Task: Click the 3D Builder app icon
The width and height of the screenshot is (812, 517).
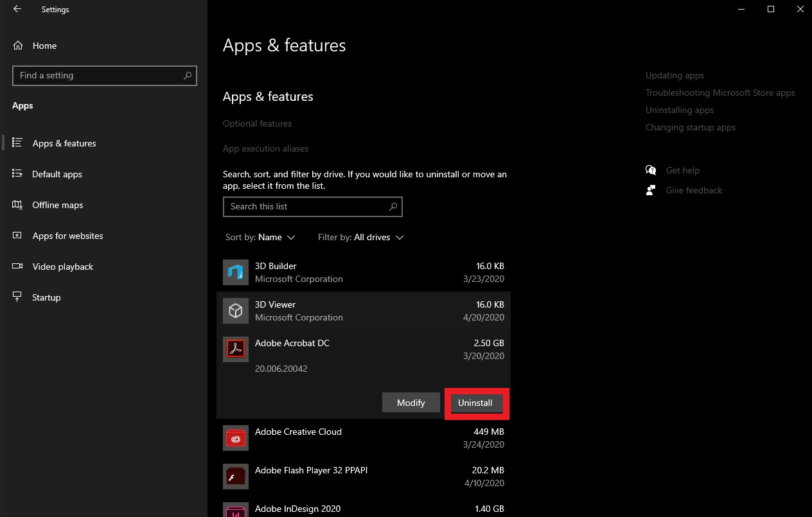Action: (x=236, y=272)
